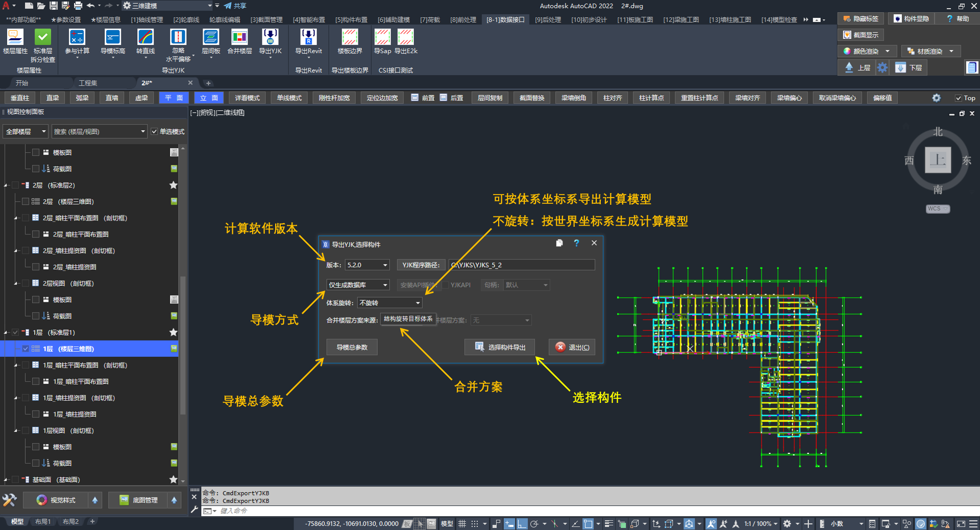Open the 版本 5.2.0 dropdown
Viewport: 980px width, 530px height.
click(x=367, y=265)
